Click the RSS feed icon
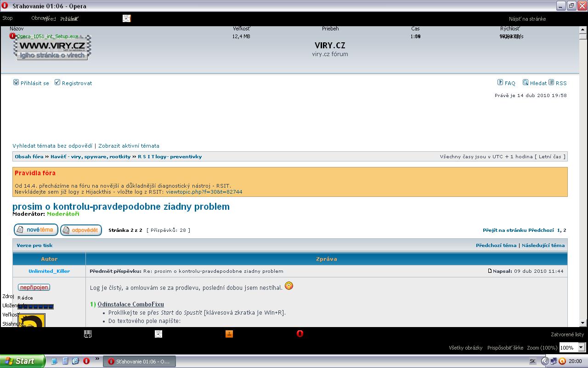 point(551,82)
